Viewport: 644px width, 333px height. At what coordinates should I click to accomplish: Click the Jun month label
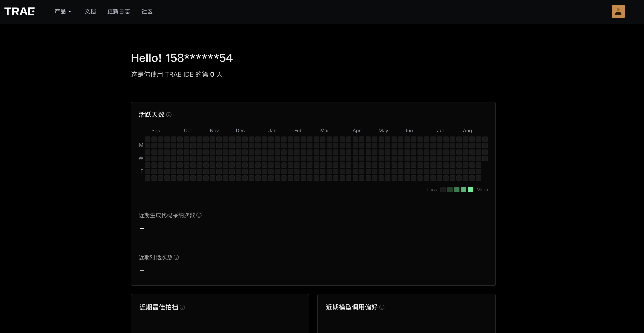[x=409, y=130]
